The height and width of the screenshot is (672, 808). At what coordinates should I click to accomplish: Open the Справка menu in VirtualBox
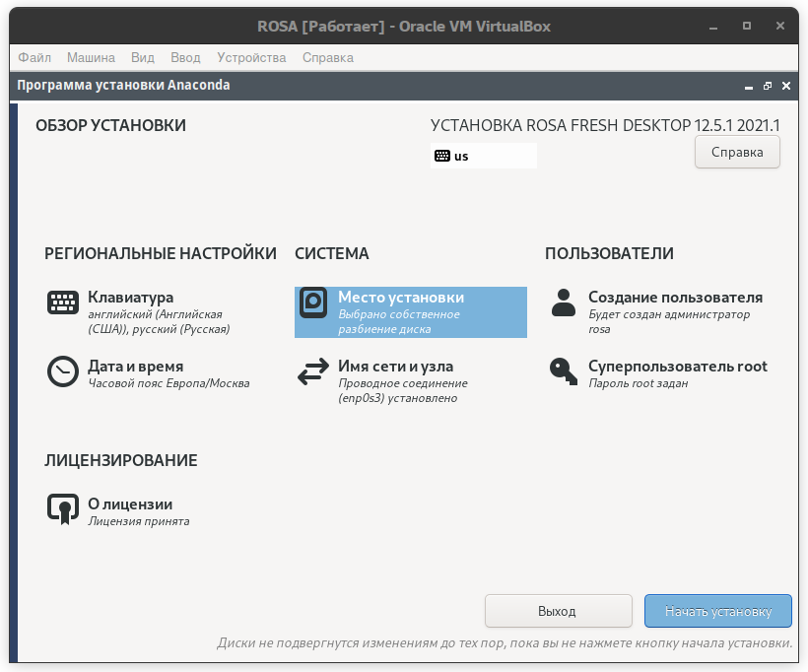point(328,58)
